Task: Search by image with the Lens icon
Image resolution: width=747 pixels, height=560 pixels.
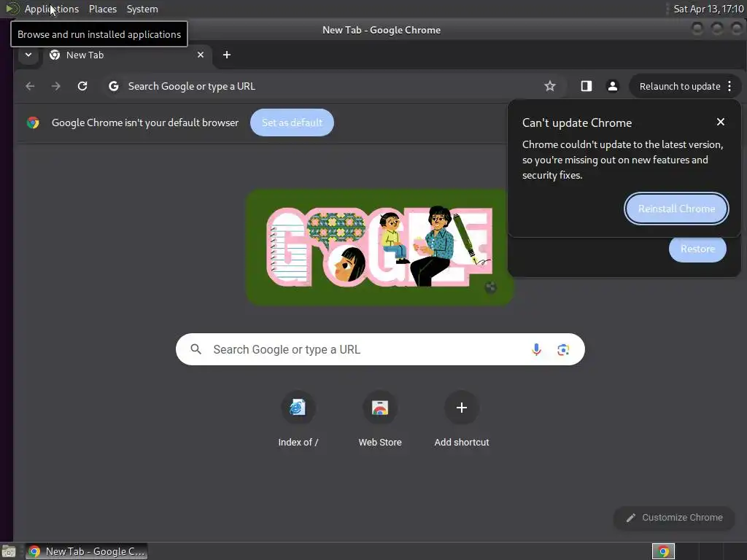Action: tap(563, 349)
